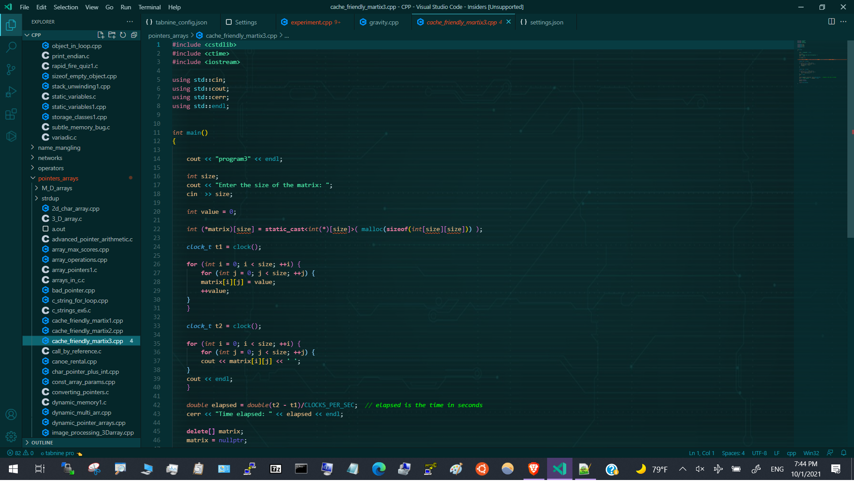Image resolution: width=854 pixels, height=504 pixels.
Task: Switch to the gravity.cpp tab
Action: tap(384, 22)
